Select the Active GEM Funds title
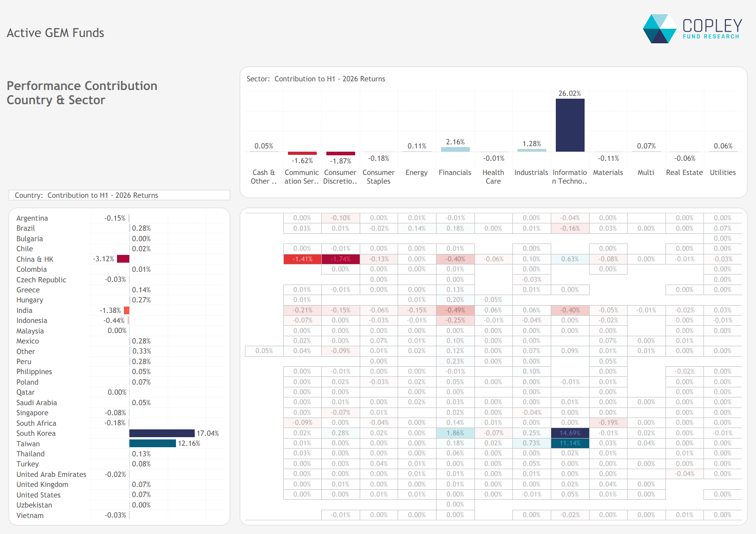 tap(55, 33)
